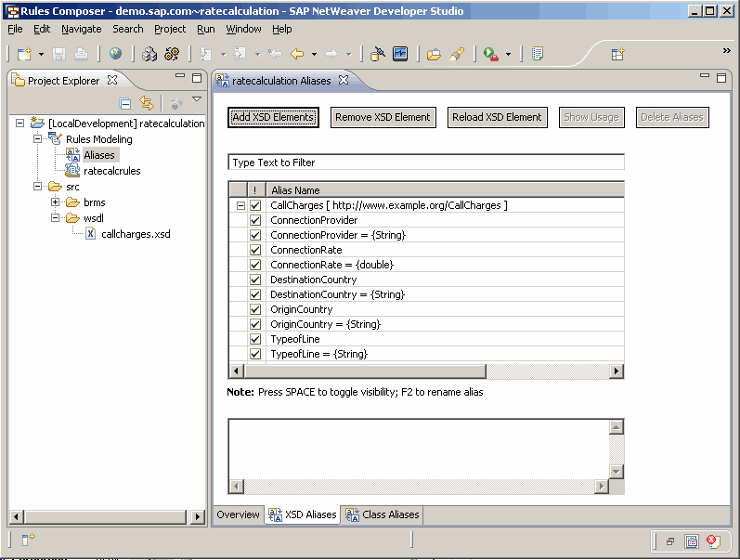Click the flashlight search icon
This screenshot has height=560, width=740.
(457, 54)
